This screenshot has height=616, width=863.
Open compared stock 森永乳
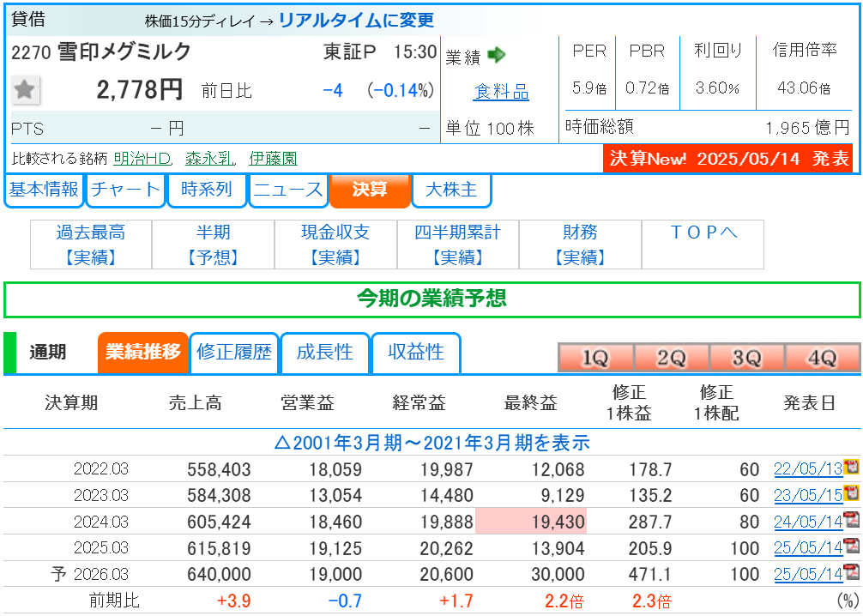[209, 159]
